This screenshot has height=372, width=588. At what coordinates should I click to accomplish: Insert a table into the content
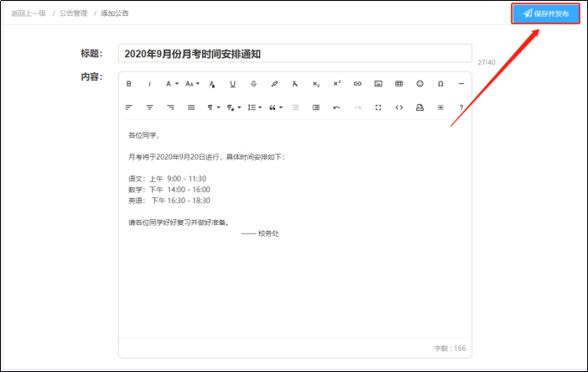(398, 84)
